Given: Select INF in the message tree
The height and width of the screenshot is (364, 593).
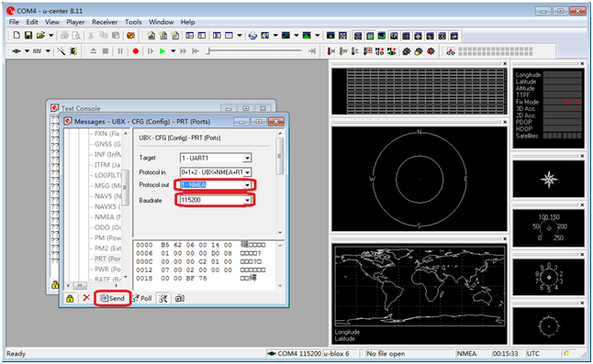Looking at the screenshot, I should tap(107, 154).
